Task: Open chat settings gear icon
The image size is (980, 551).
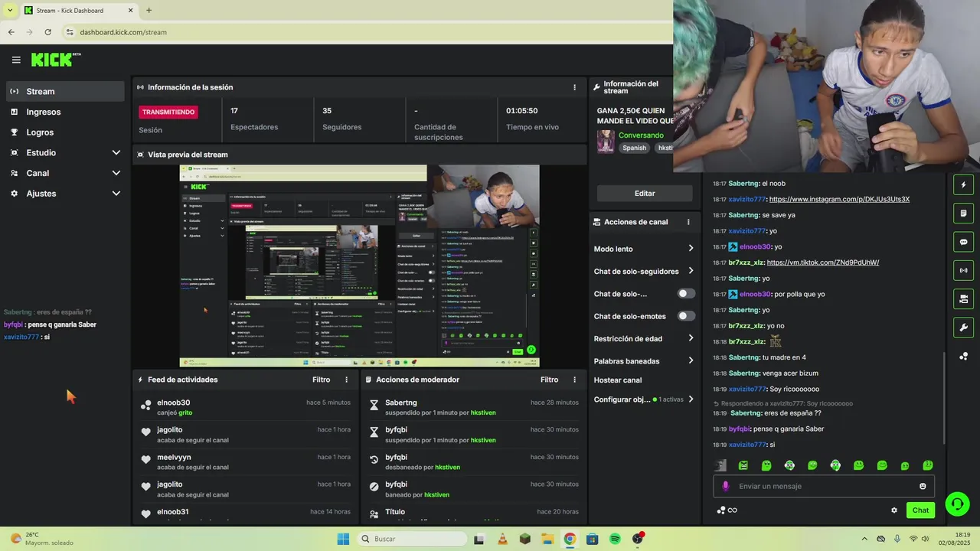Action: click(893, 510)
